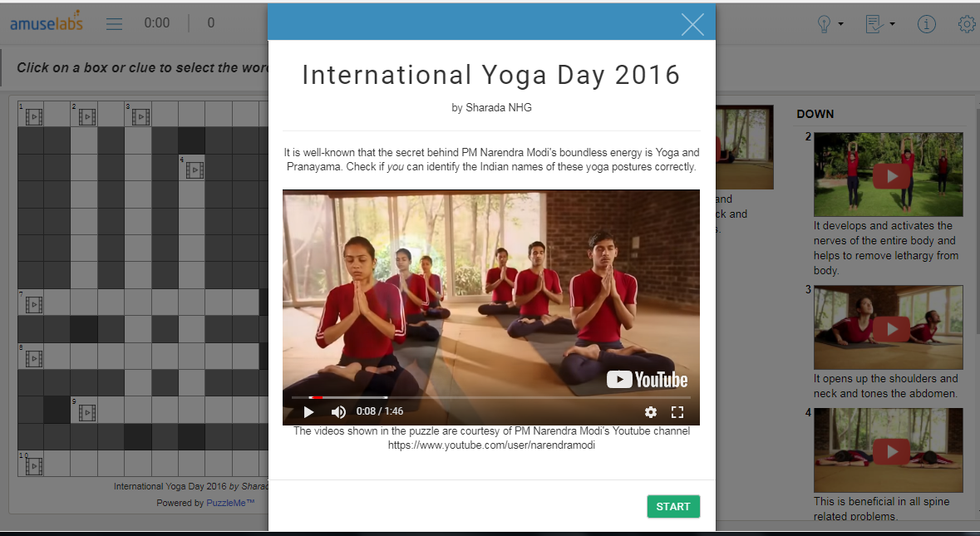This screenshot has width=980, height=536.
Task: Click the amuselabs logo
Action: [x=47, y=23]
